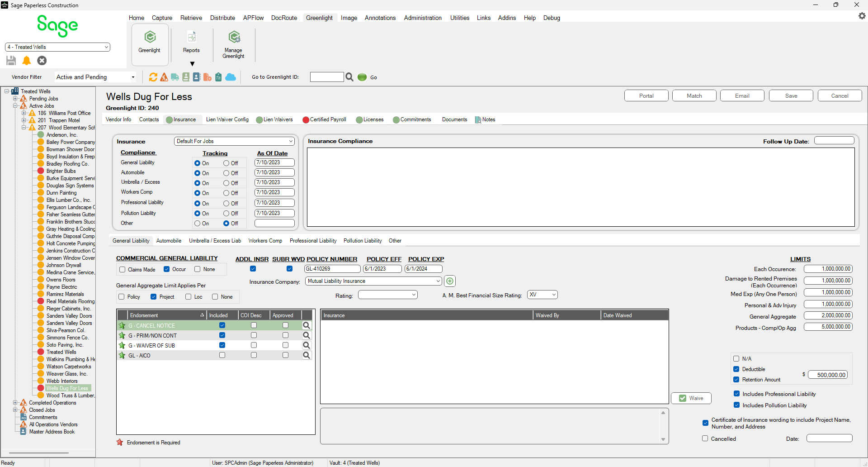
Task: Switch to the Lien Waivers tab
Action: pyautogui.click(x=274, y=119)
